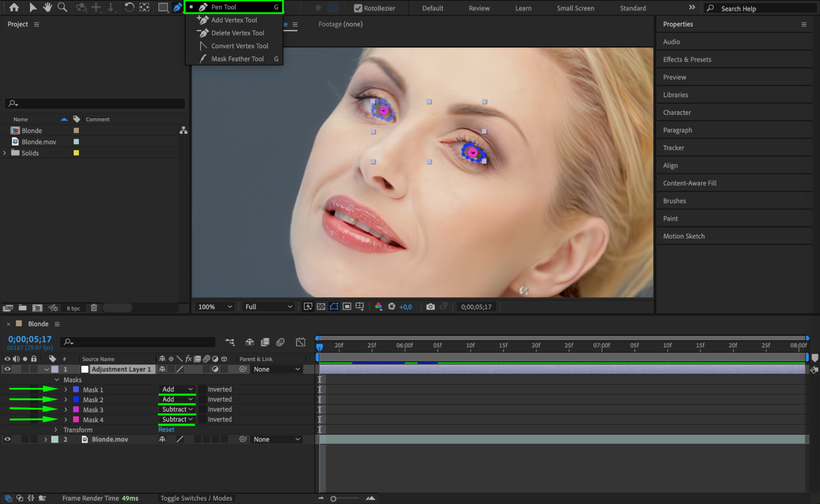Choose Convert Vertex Tool from menu
The image size is (820, 504).
(240, 46)
